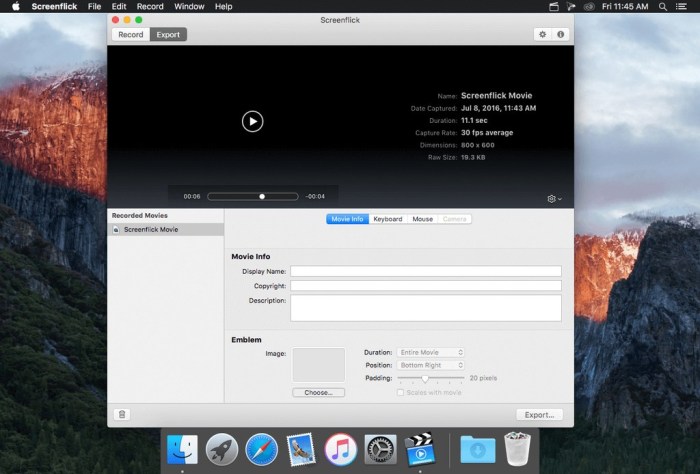
Task: Enable Scales with movie checkbox
Action: (401, 392)
